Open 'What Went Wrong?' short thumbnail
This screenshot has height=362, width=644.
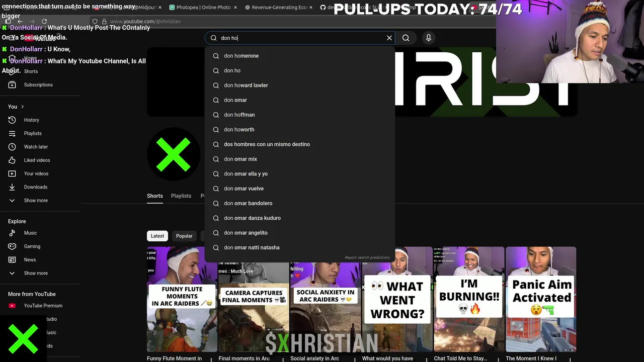click(397, 299)
